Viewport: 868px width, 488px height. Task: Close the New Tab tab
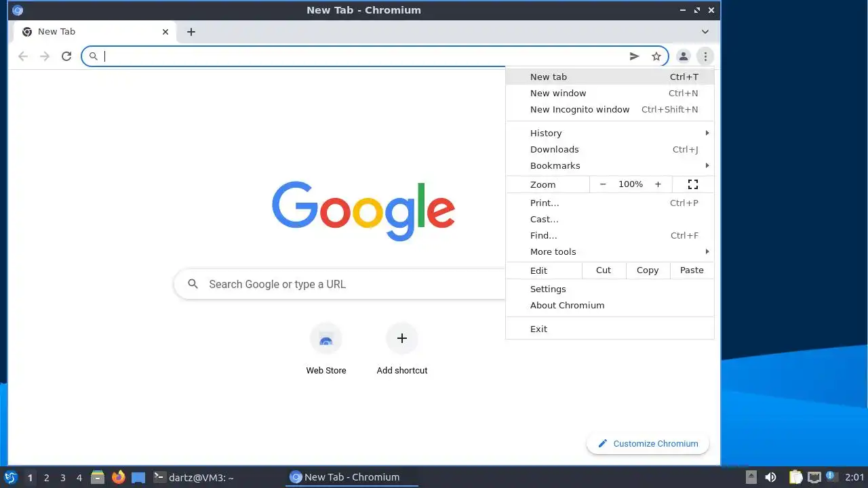(165, 32)
